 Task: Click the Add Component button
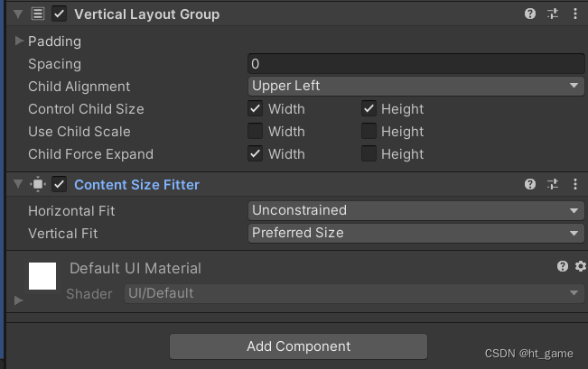coord(298,346)
